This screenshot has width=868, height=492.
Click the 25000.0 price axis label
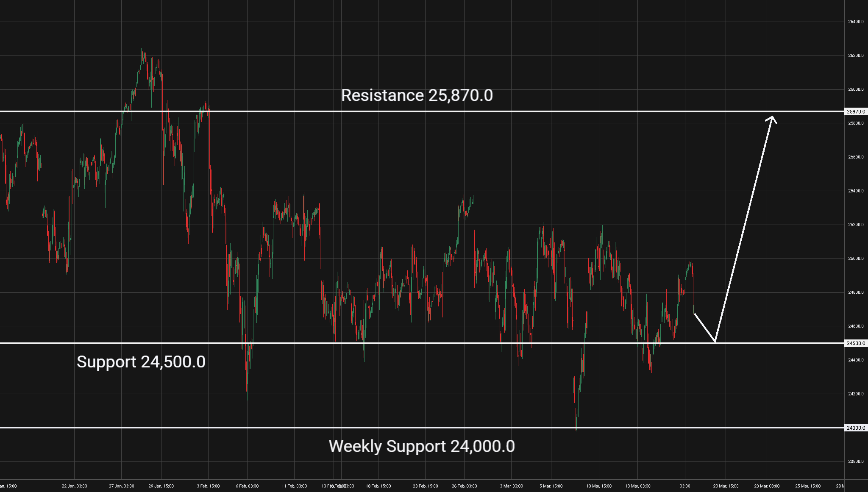(856, 259)
